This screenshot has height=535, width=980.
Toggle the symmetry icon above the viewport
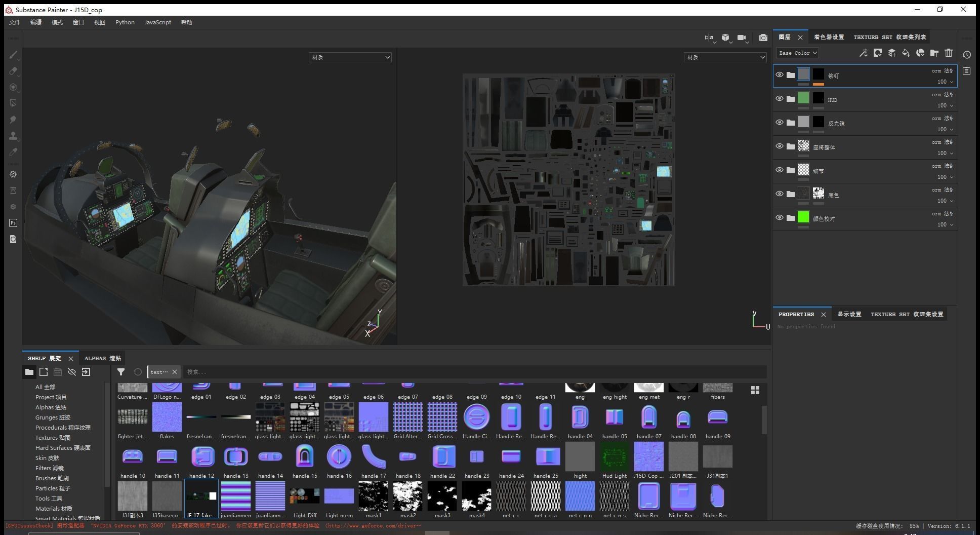[x=709, y=37]
